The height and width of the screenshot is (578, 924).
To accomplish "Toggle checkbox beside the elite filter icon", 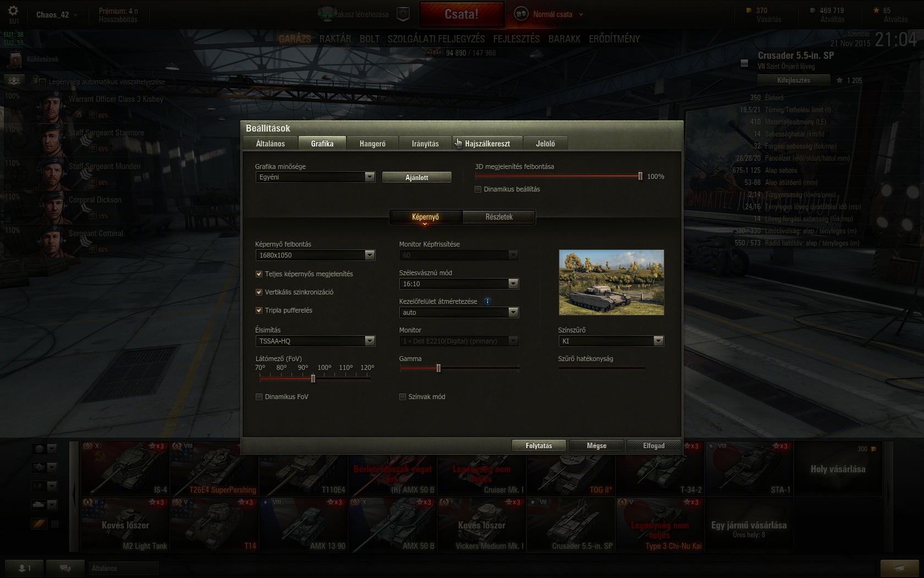I will 55,524.
